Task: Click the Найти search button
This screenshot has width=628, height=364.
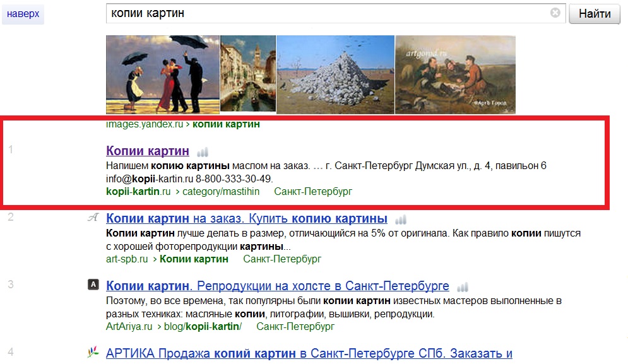Action: pos(595,14)
